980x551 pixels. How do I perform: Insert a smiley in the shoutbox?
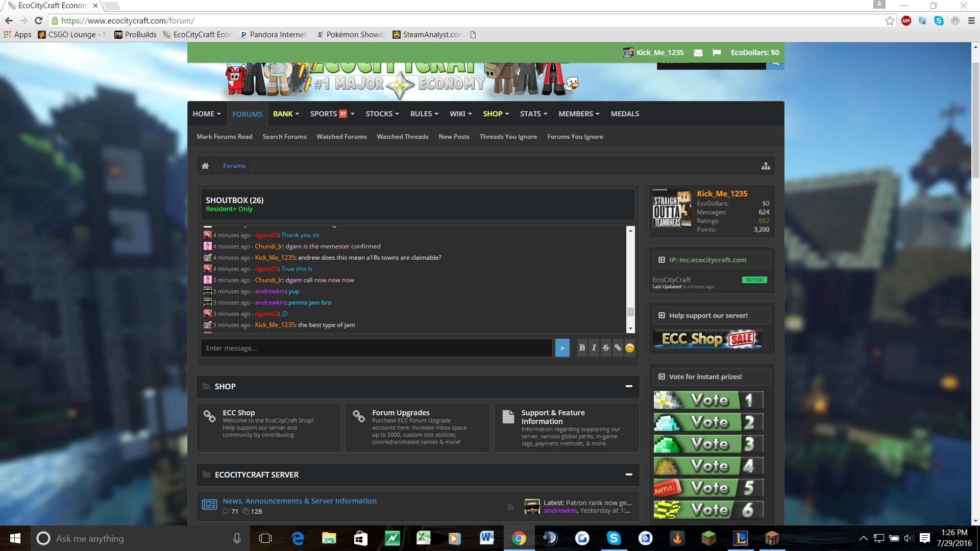click(x=630, y=348)
